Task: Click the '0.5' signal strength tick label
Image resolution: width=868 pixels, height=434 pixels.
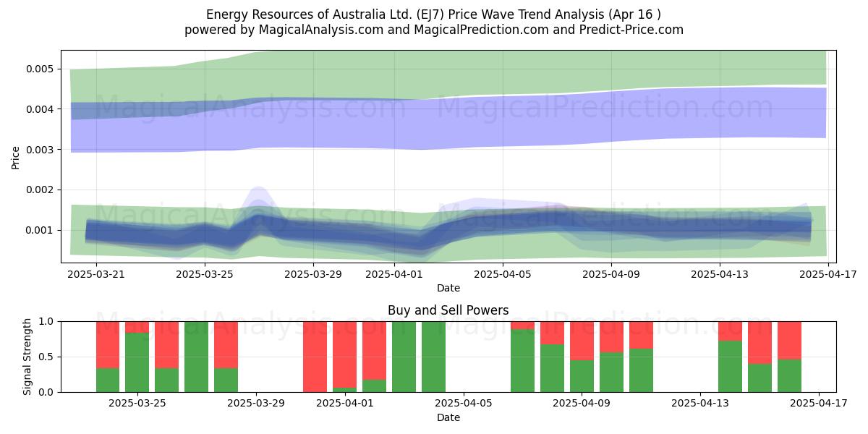Action: [46, 357]
